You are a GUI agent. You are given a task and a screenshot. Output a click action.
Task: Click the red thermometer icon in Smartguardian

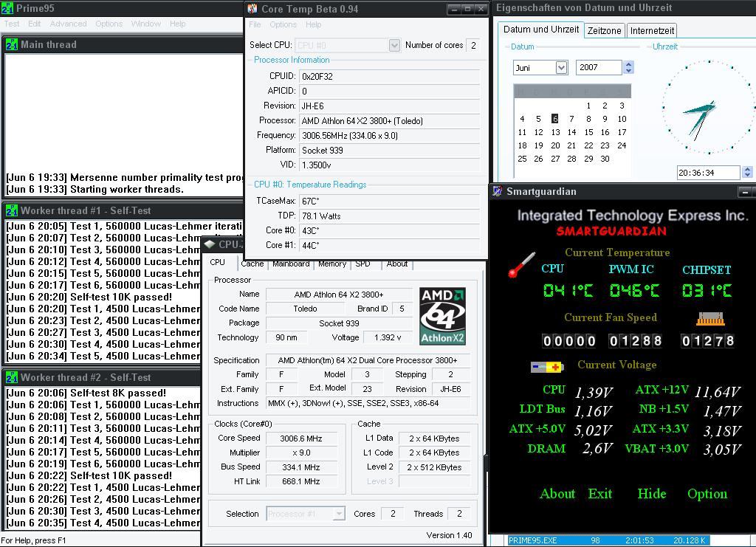(522, 264)
